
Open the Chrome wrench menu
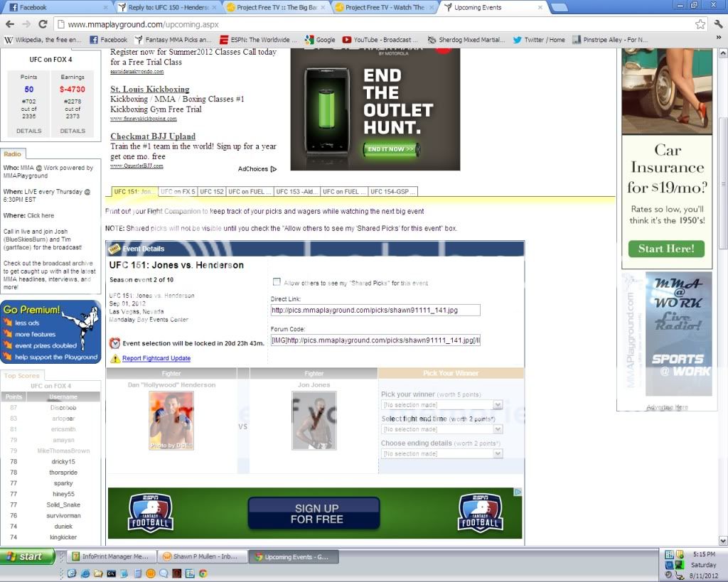click(718, 24)
